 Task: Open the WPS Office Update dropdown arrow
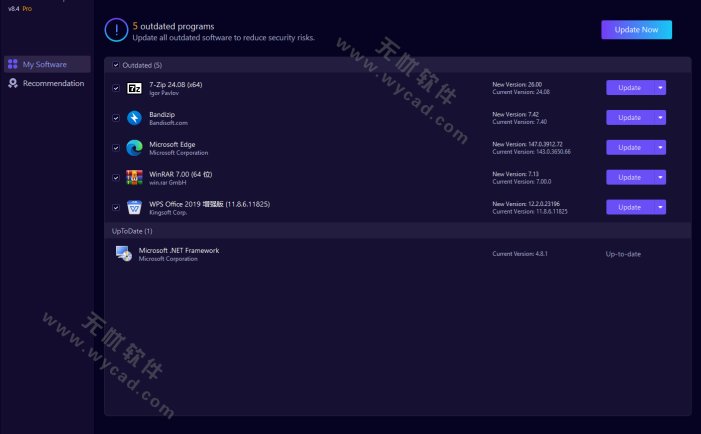(660, 207)
